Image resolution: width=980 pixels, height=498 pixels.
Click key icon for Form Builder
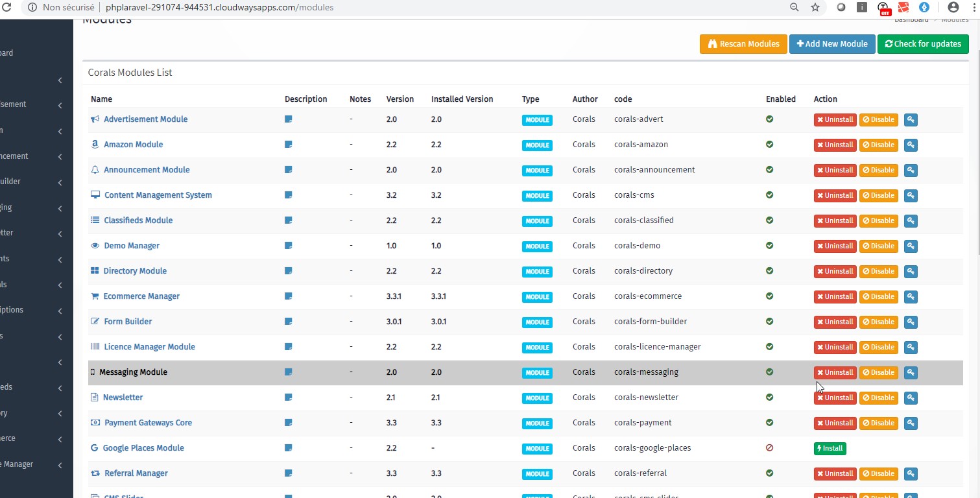911,322
